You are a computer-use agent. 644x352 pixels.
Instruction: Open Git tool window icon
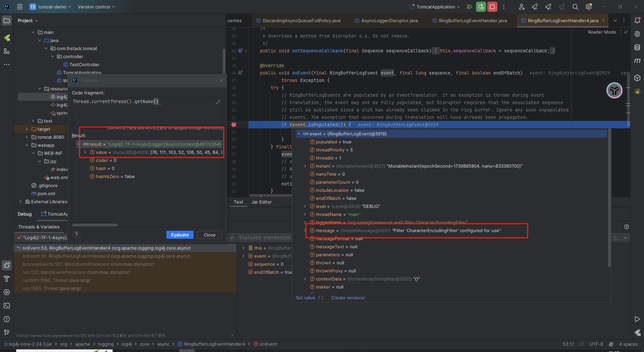[x=7, y=333]
